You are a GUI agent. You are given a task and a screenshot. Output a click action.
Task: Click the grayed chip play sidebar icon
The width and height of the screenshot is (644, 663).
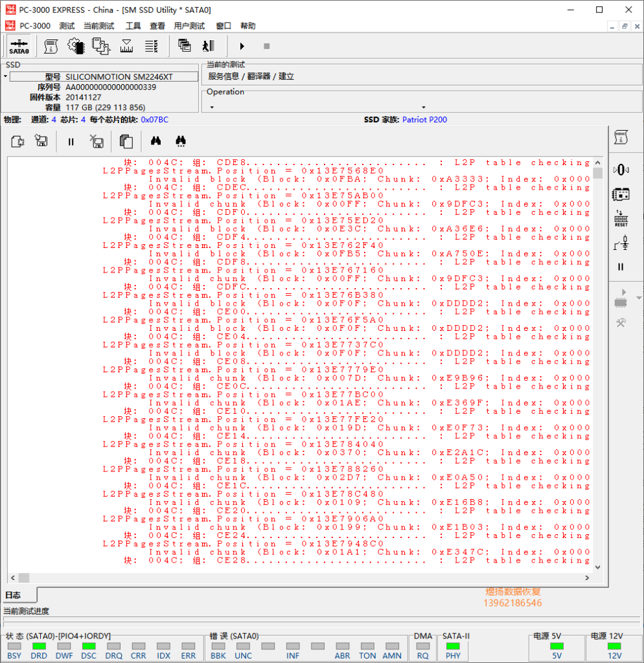tap(621, 298)
